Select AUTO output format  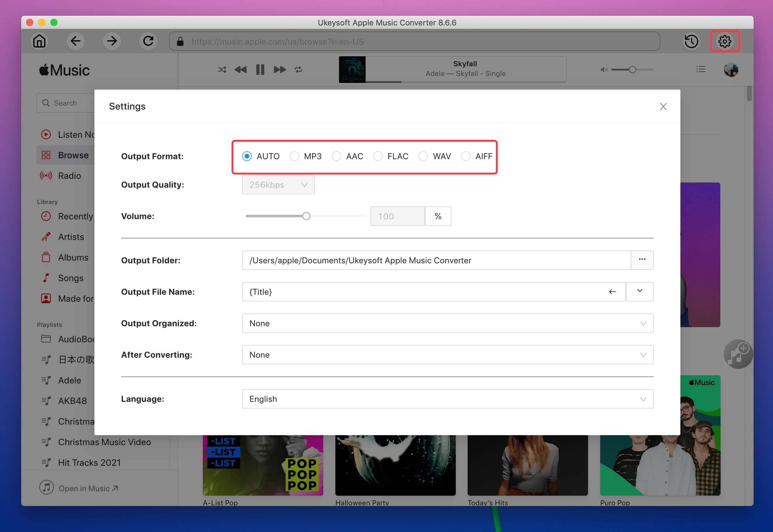point(247,156)
